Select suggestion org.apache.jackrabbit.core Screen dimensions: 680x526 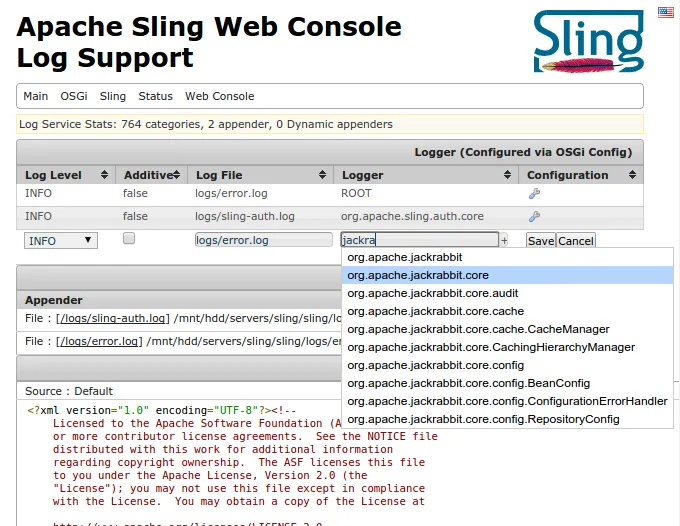[x=507, y=275]
